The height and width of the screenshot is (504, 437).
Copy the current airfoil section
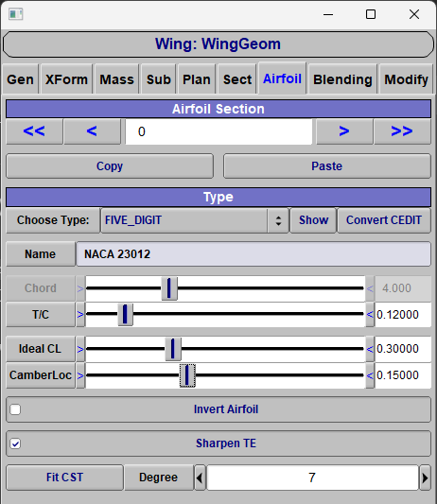[110, 166]
